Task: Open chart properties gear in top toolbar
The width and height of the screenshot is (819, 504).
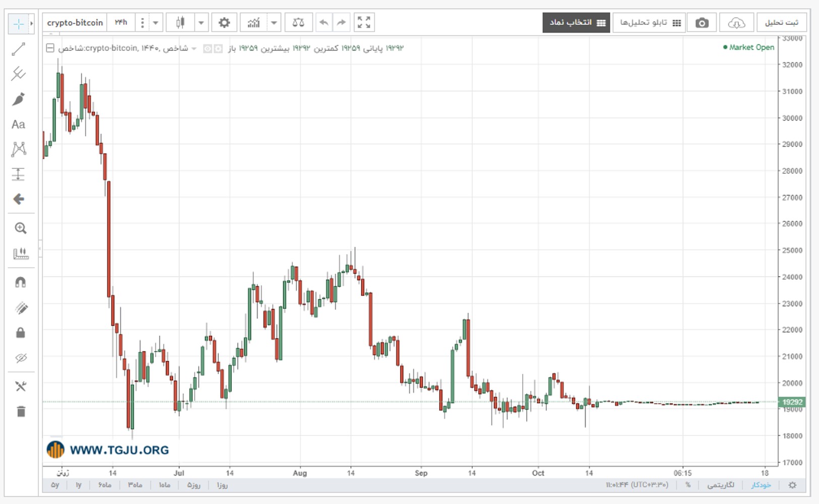Action: [x=224, y=23]
